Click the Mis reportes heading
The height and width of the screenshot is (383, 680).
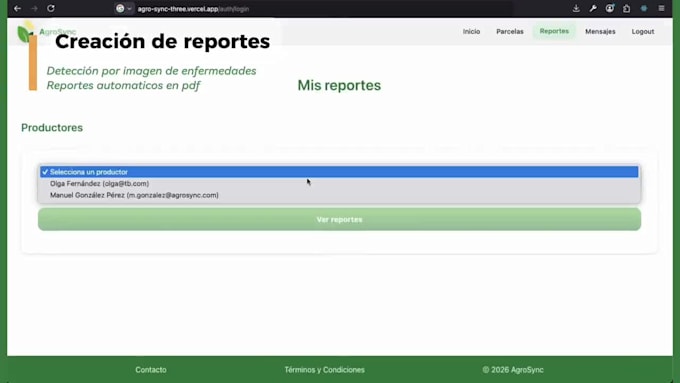coord(339,85)
